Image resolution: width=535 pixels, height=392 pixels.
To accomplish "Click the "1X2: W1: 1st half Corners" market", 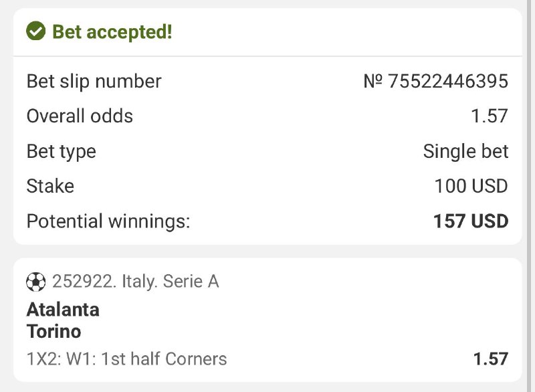I will (x=126, y=359).
